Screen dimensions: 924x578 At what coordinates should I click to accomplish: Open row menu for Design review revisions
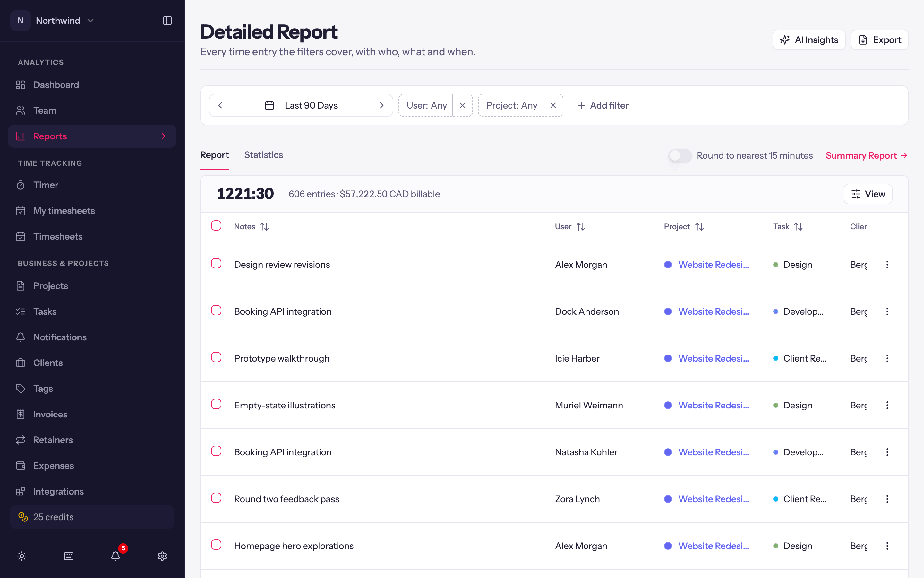pyautogui.click(x=887, y=265)
